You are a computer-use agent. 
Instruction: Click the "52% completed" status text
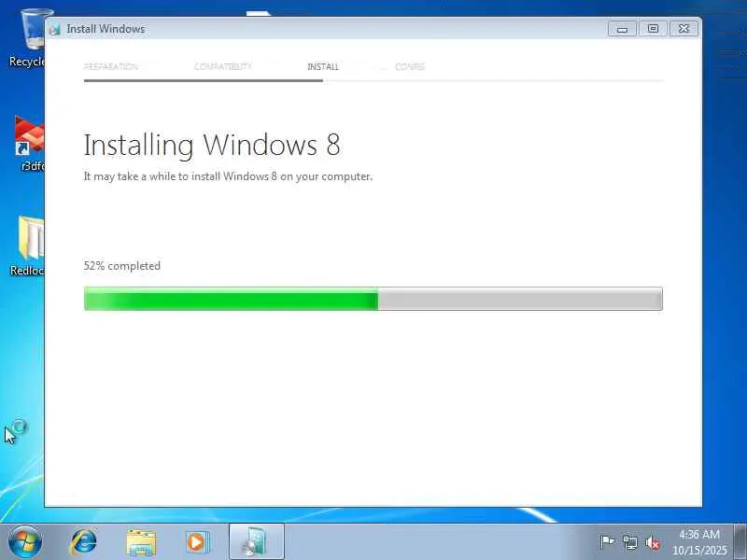point(122,266)
